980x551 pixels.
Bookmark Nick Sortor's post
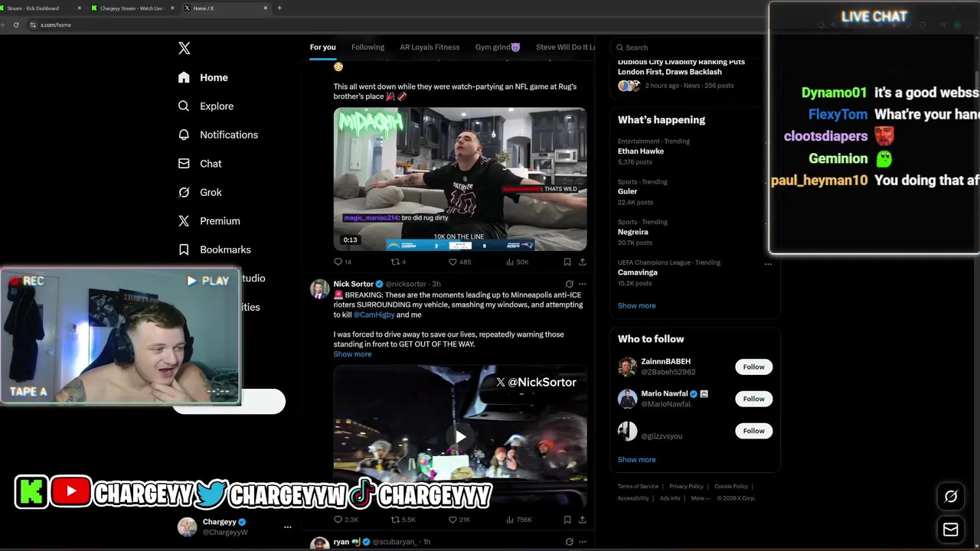click(567, 520)
